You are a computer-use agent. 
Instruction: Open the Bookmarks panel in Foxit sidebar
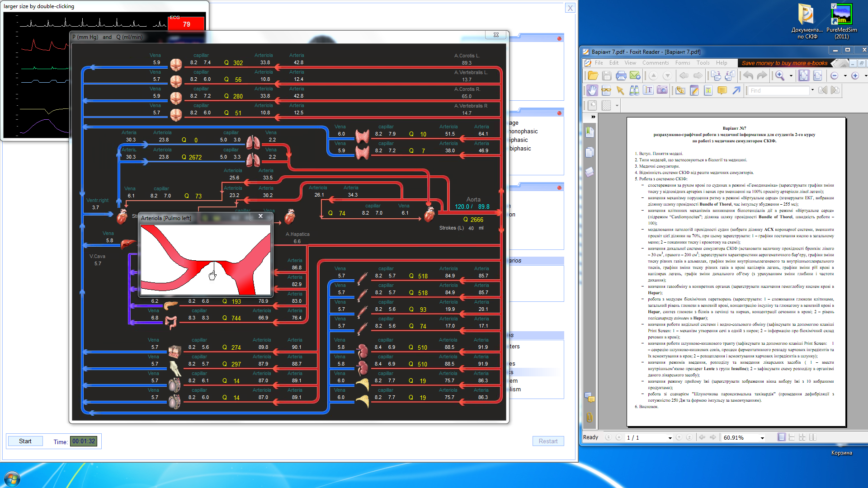(590, 132)
